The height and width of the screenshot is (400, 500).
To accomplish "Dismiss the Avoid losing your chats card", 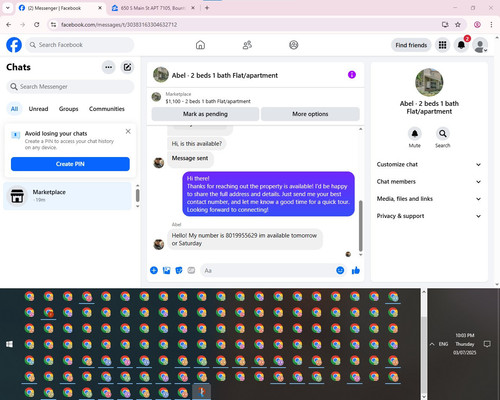I will [x=128, y=131].
